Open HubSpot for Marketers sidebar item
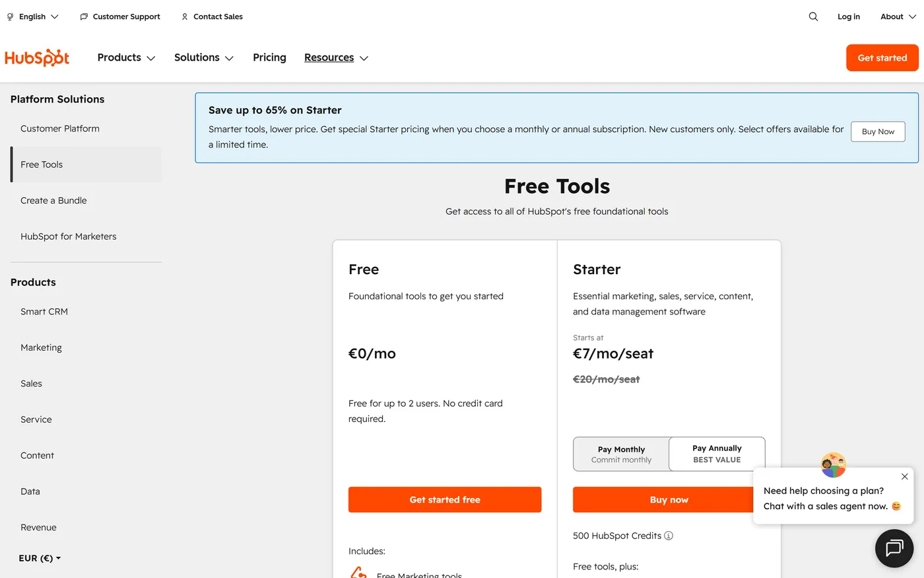The image size is (924, 578). (x=86, y=236)
